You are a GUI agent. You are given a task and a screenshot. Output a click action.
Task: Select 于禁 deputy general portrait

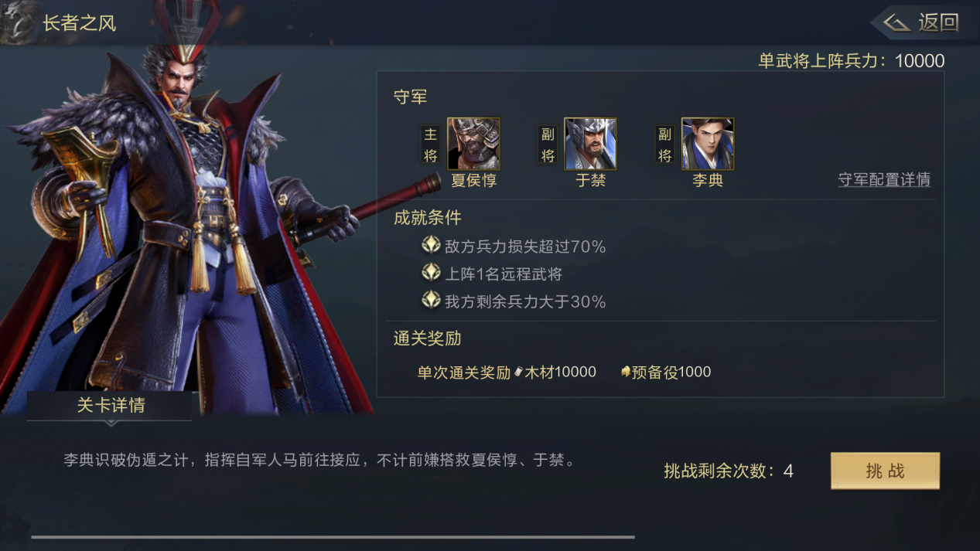pos(590,144)
